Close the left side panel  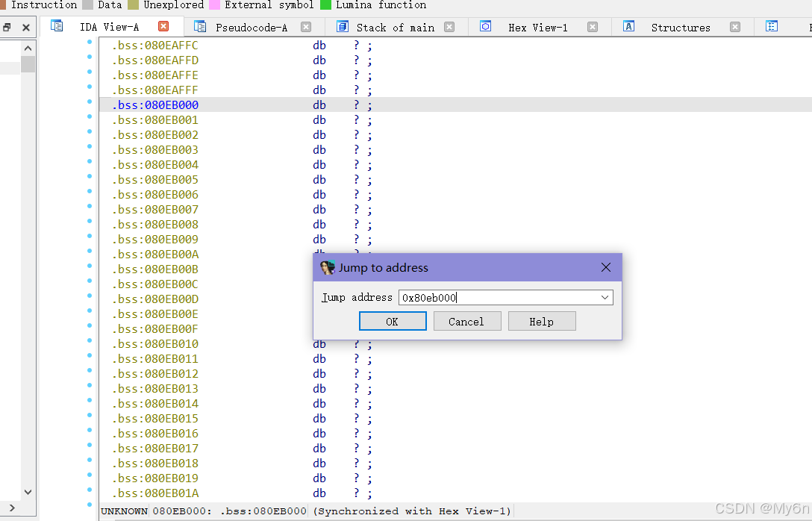[x=26, y=28]
